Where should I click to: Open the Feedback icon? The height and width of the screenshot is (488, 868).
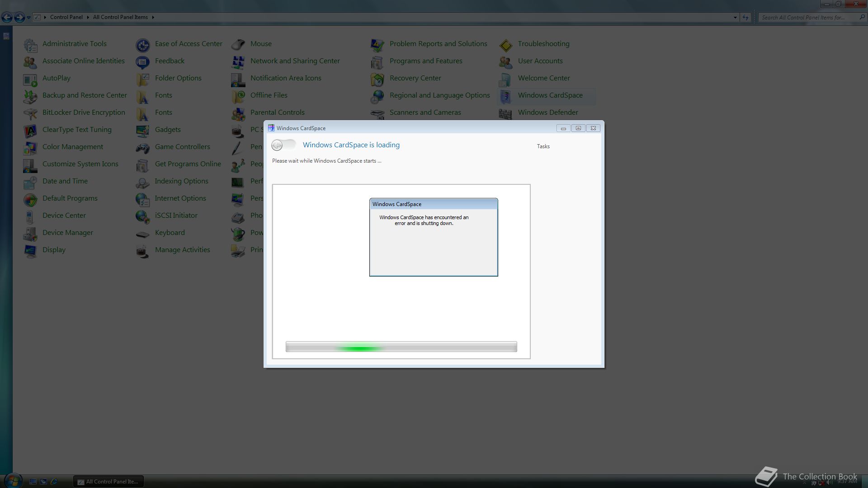click(143, 62)
